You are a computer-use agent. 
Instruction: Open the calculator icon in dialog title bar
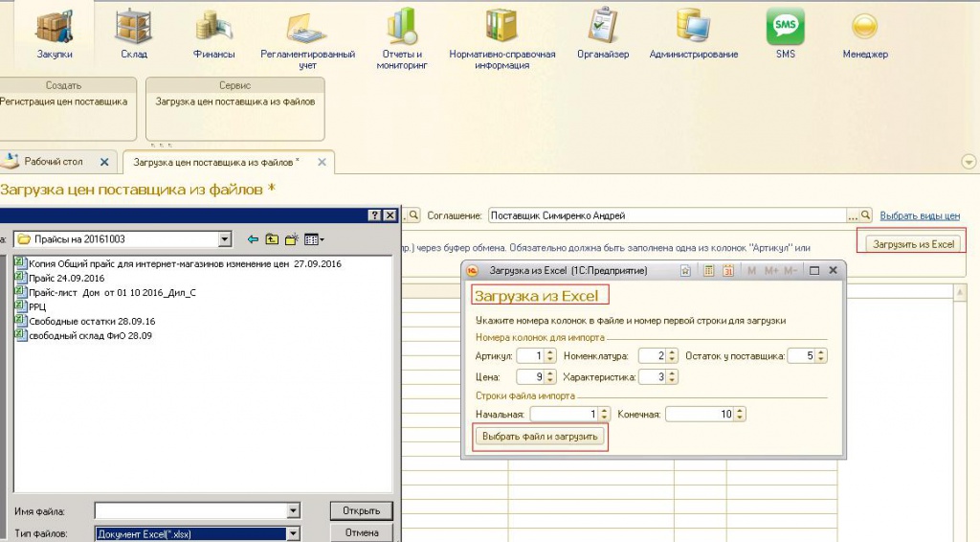[x=709, y=271]
